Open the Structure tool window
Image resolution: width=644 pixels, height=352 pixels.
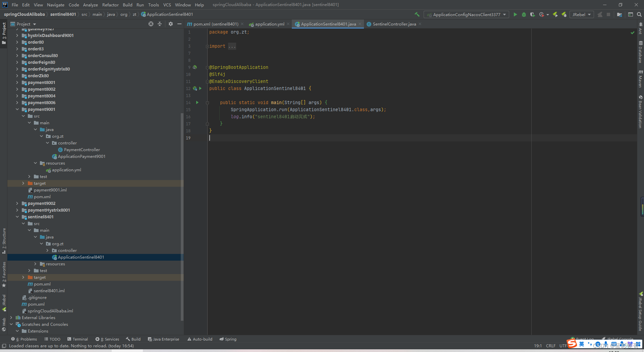coord(4,241)
